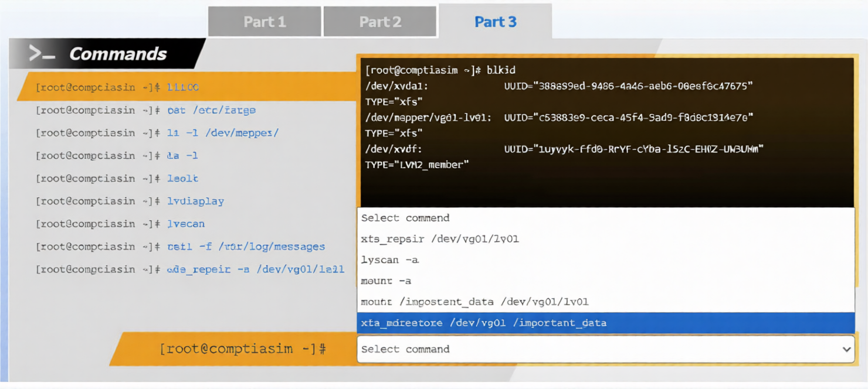Run the /etc file command in list
The height and width of the screenshot is (389, 868).
(211, 110)
